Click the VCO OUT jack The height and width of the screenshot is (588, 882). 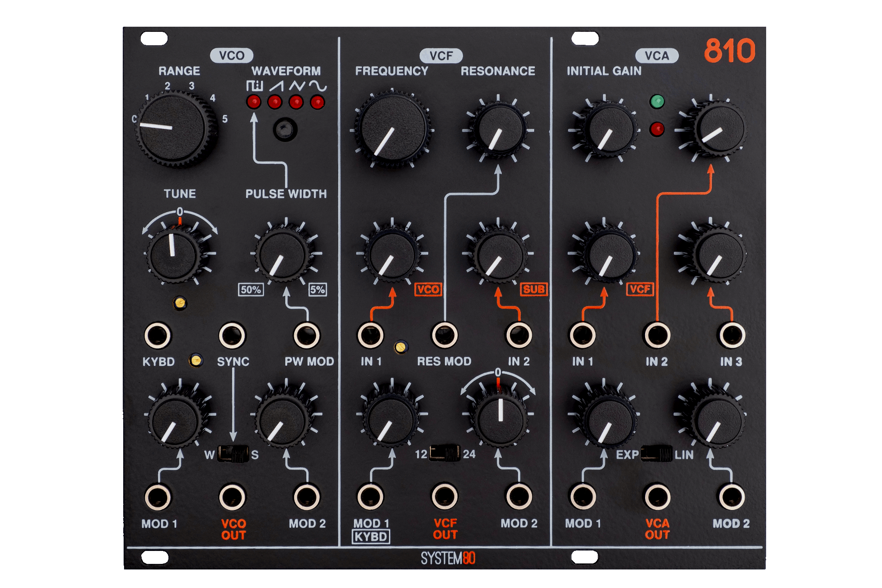[233, 497]
